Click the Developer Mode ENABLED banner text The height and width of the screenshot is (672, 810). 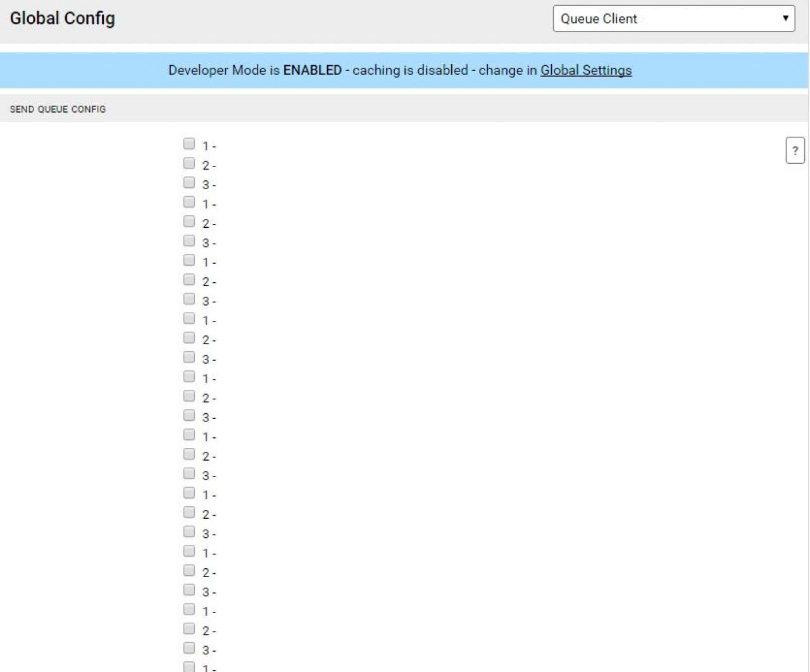400,70
